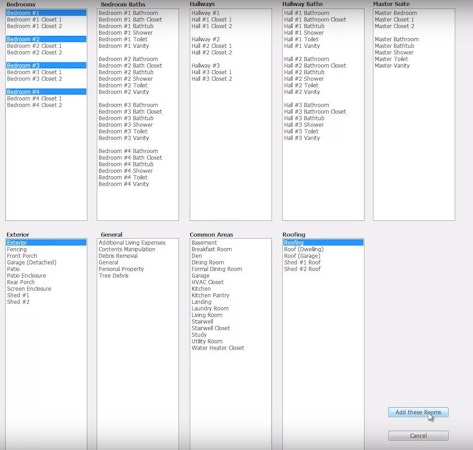Click the Cancel button

418,436
